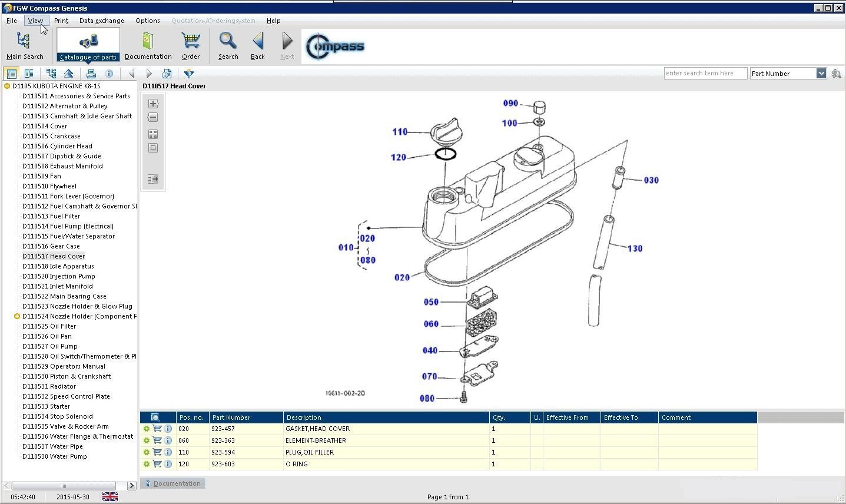Show info for O RING part

click(x=168, y=464)
